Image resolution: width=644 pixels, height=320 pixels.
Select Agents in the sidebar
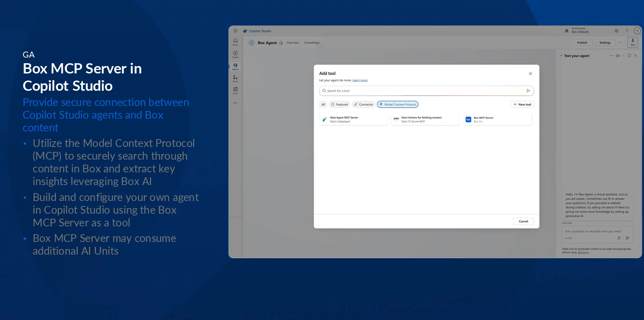click(235, 66)
